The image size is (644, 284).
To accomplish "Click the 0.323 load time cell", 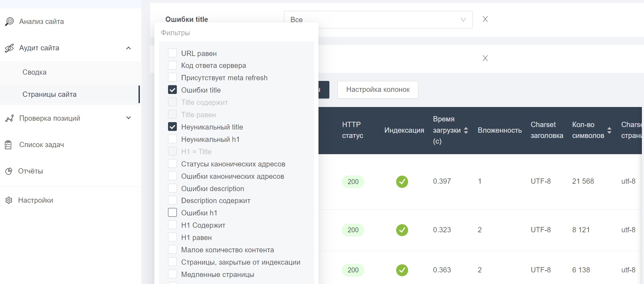I will pos(442,230).
